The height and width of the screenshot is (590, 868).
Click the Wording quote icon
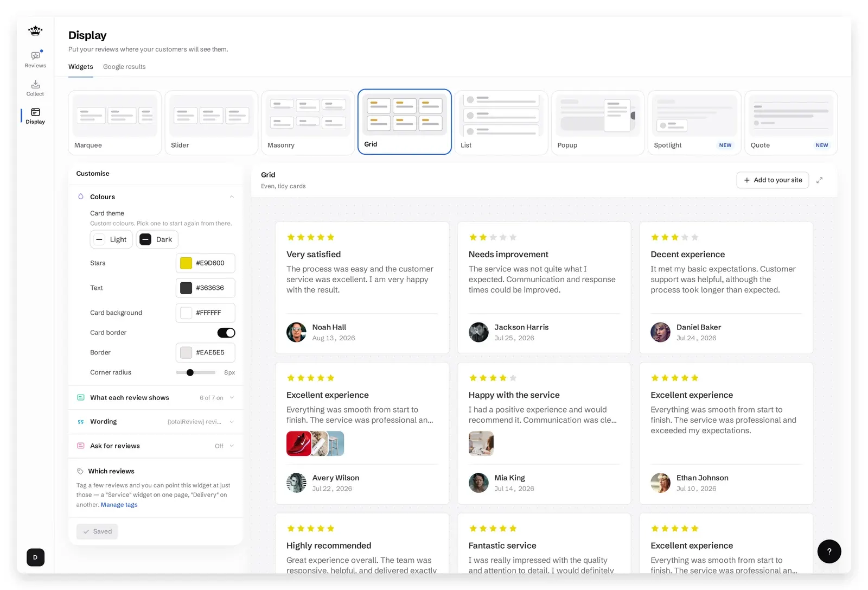point(81,422)
